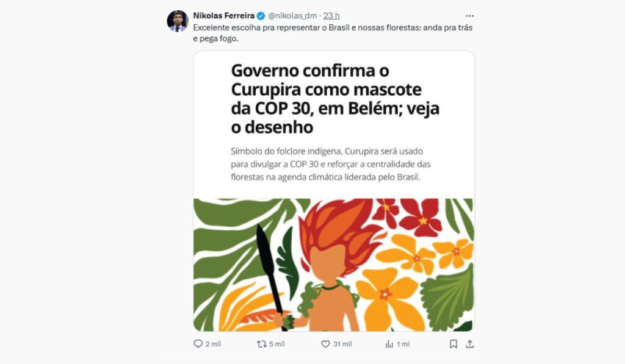Click the share upload icon
Screen dimensions: 625x364
click(x=469, y=344)
